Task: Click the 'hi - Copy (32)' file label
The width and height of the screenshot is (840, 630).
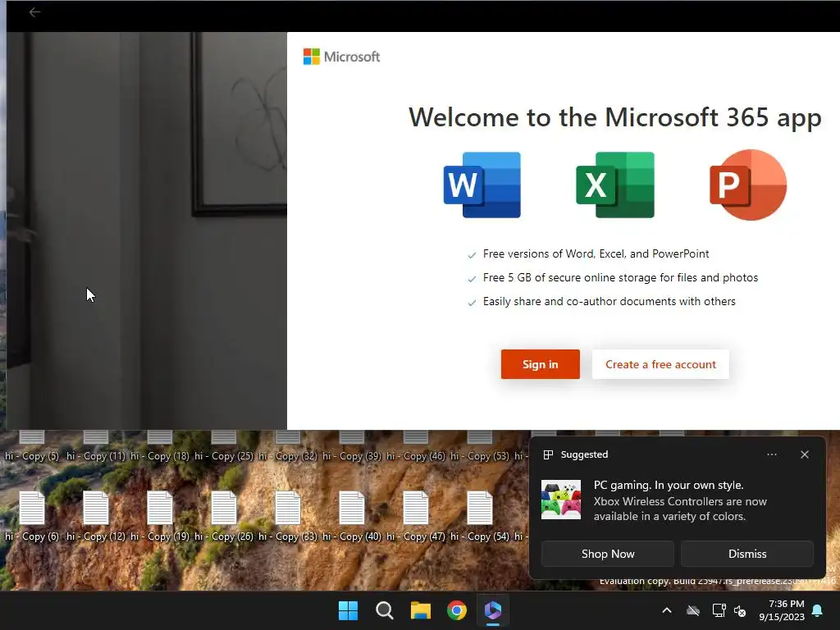Action: pos(288,456)
